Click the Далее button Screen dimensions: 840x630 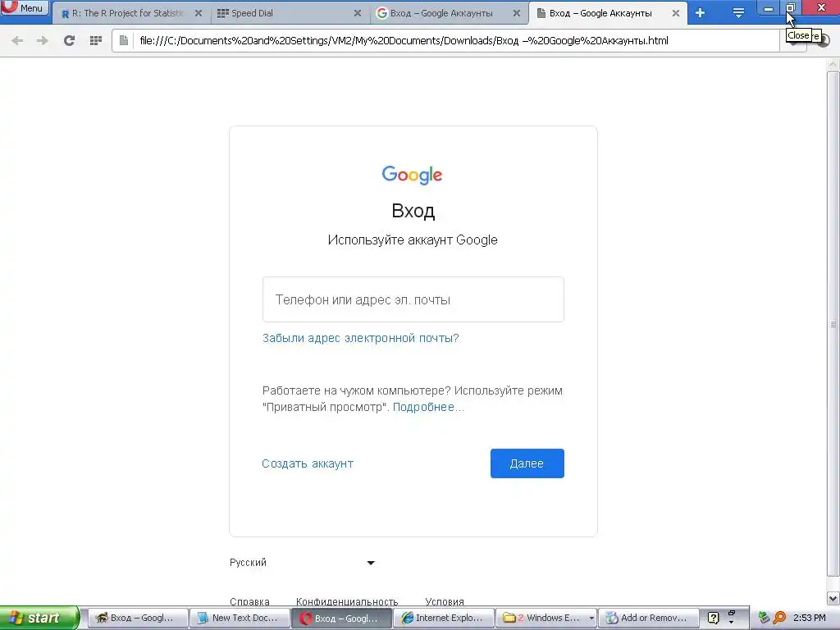click(x=527, y=463)
